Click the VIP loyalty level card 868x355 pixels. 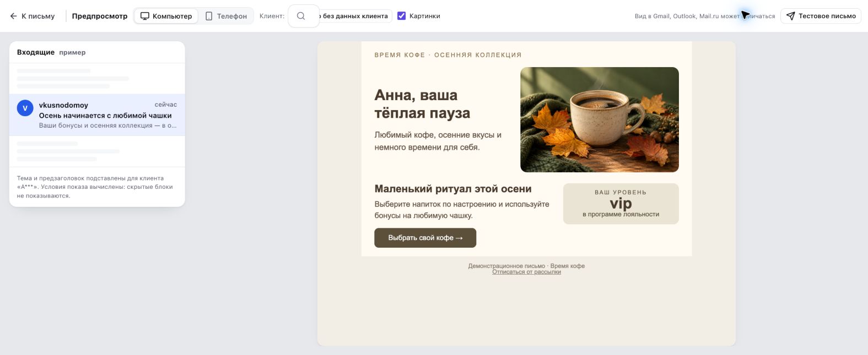tap(621, 204)
